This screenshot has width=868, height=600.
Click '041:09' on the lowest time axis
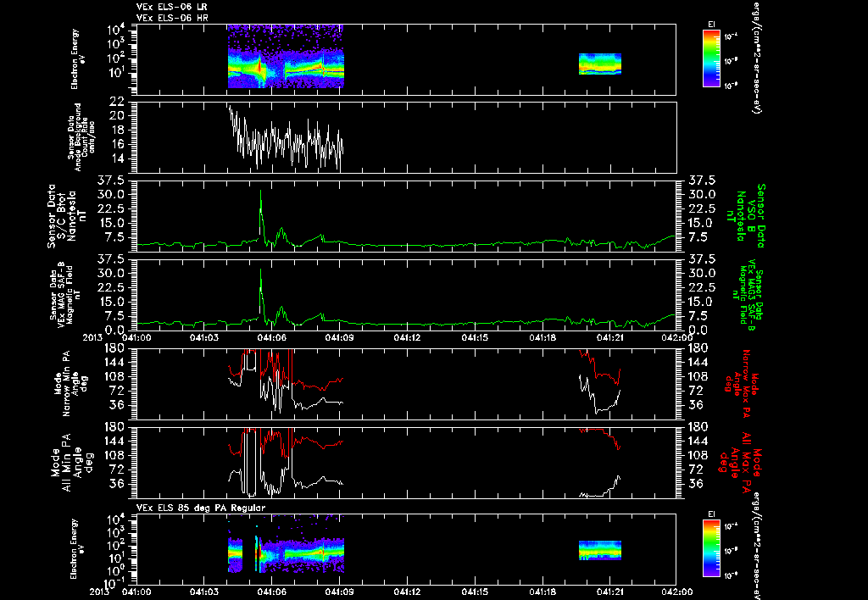point(339,592)
